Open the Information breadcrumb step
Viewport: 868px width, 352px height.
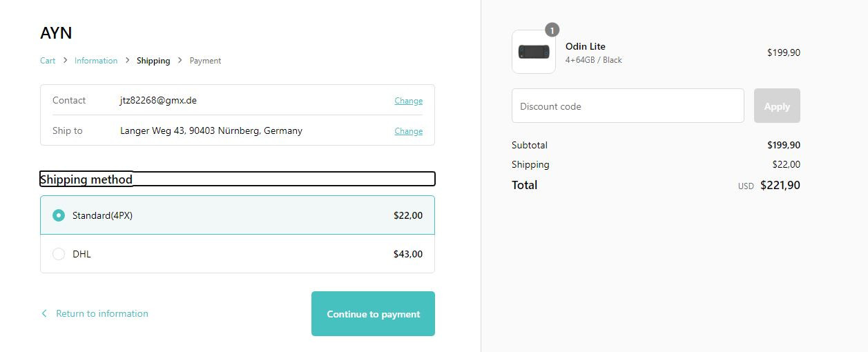(96, 61)
